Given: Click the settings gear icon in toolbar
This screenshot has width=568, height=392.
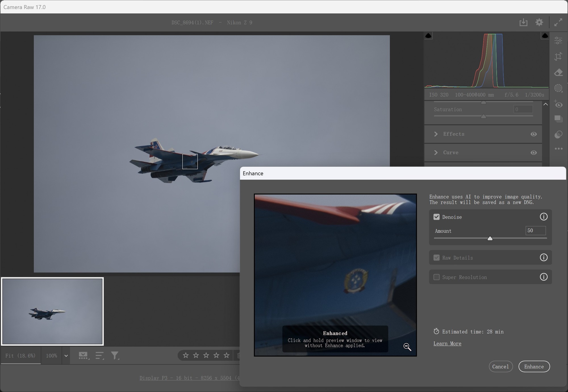Looking at the screenshot, I should 540,22.
